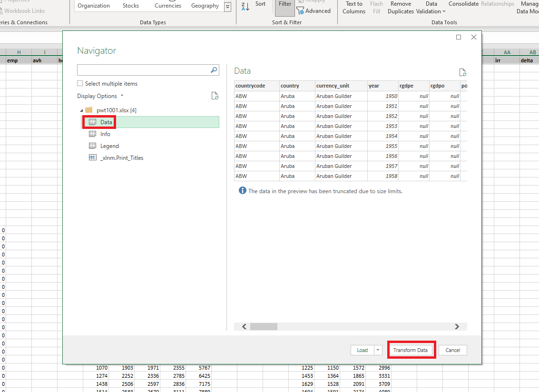Image resolution: width=539 pixels, height=392 pixels.
Task: Click the Transform Data button
Action: point(410,350)
